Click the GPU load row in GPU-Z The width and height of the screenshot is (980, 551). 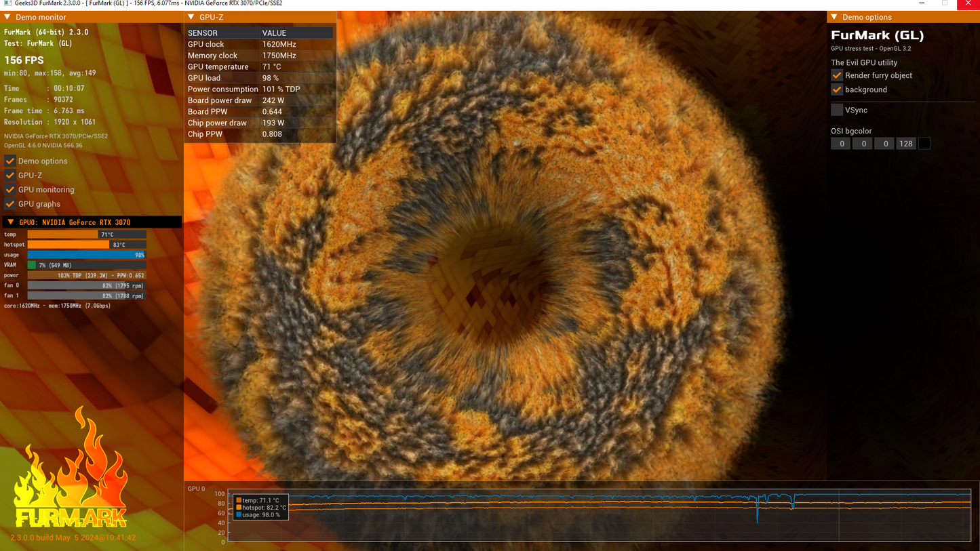(x=260, y=78)
